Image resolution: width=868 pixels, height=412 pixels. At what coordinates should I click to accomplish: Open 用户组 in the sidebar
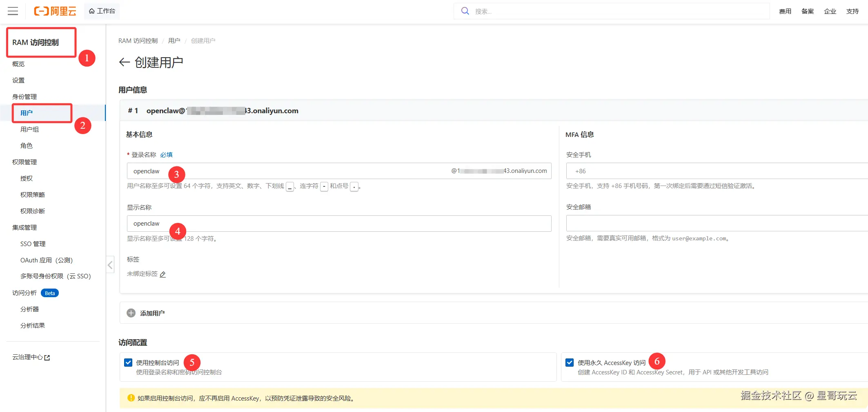29,129
